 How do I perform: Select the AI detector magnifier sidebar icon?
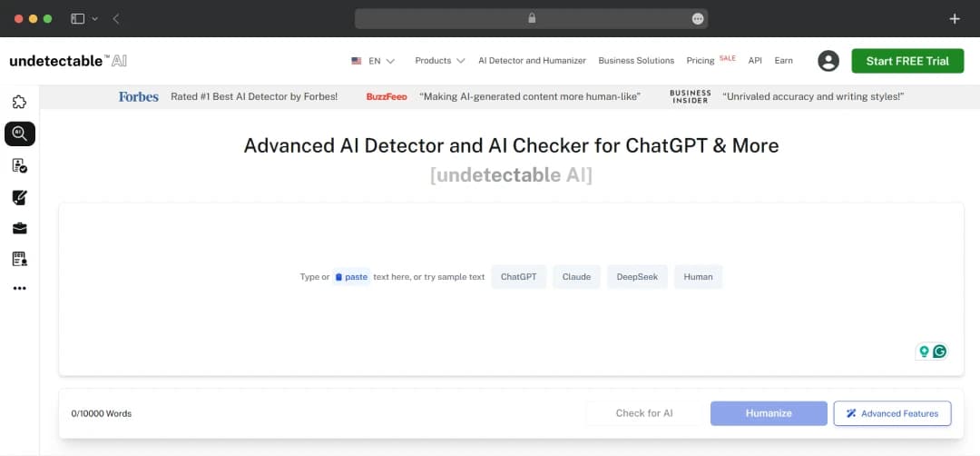coord(19,134)
